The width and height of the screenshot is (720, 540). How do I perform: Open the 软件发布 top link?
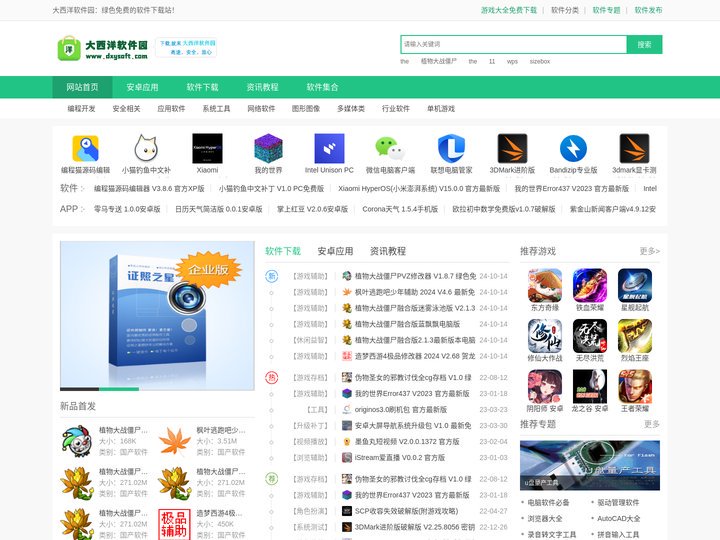coord(648,10)
